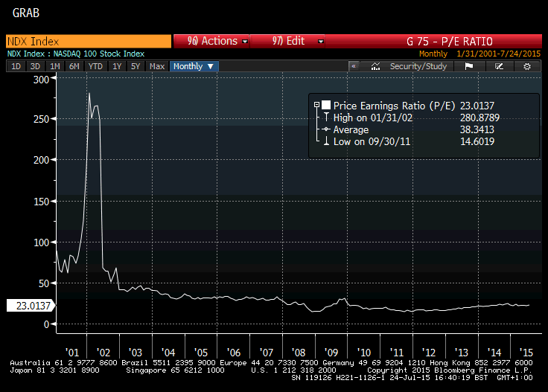Image resolution: width=548 pixels, height=392 pixels.
Task: Open the Edit dropdown menu
Action: pyautogui.click(x=289, y=42)
